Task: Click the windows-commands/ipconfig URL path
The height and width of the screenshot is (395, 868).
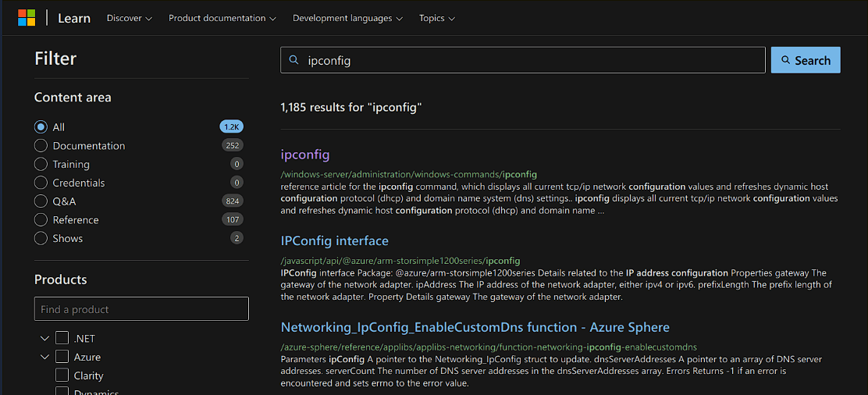Action: pyautogui.click(x=408, y=174)
